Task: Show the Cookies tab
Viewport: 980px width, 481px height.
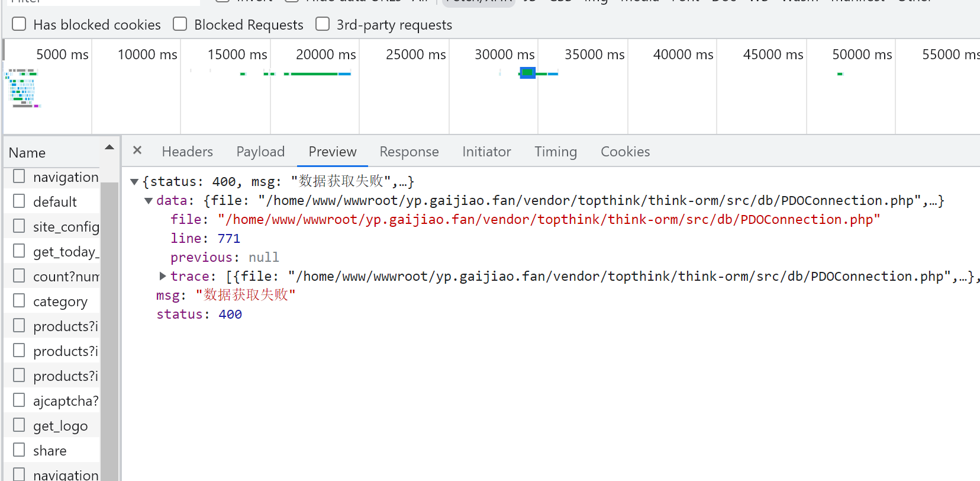Action: pyautogui.click(x=625, y=152)
